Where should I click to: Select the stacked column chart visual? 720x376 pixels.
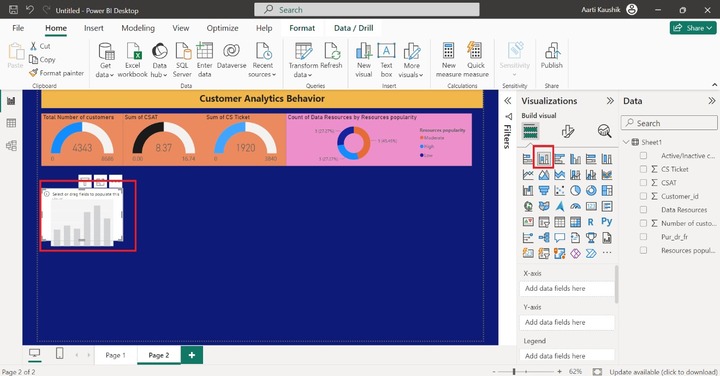pos(544,159)
